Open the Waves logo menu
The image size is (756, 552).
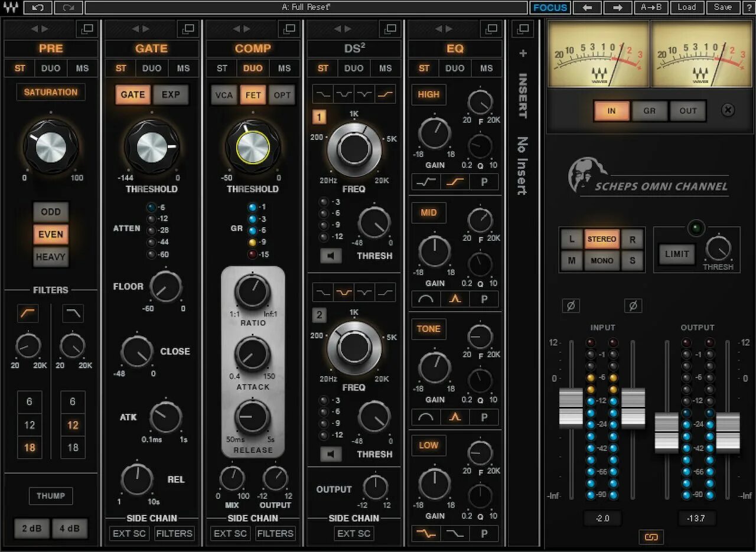coord(11,8)
